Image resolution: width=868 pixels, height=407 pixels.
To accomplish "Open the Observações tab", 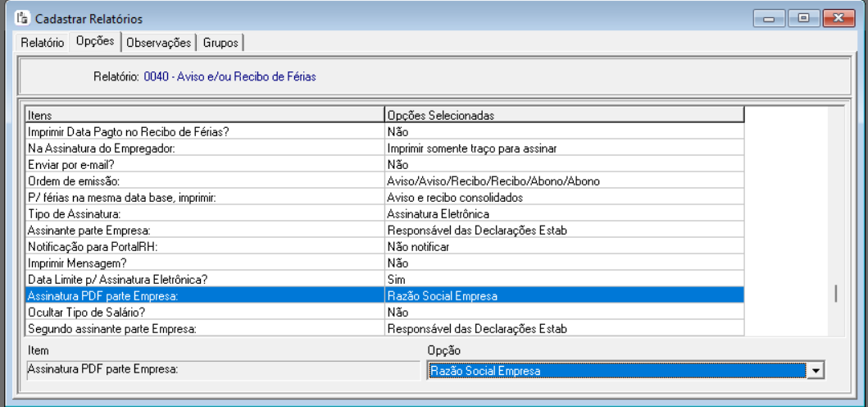I will 159,43.
